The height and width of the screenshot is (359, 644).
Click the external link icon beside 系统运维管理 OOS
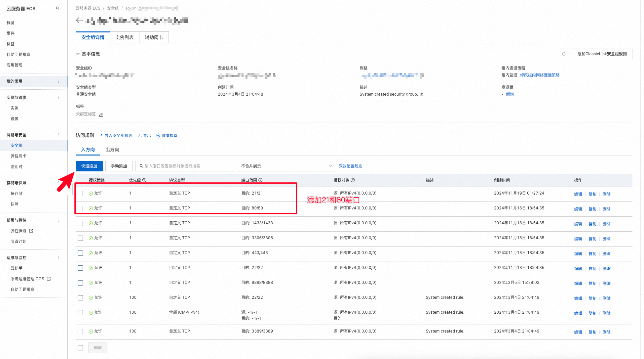[x=49, y=279]
